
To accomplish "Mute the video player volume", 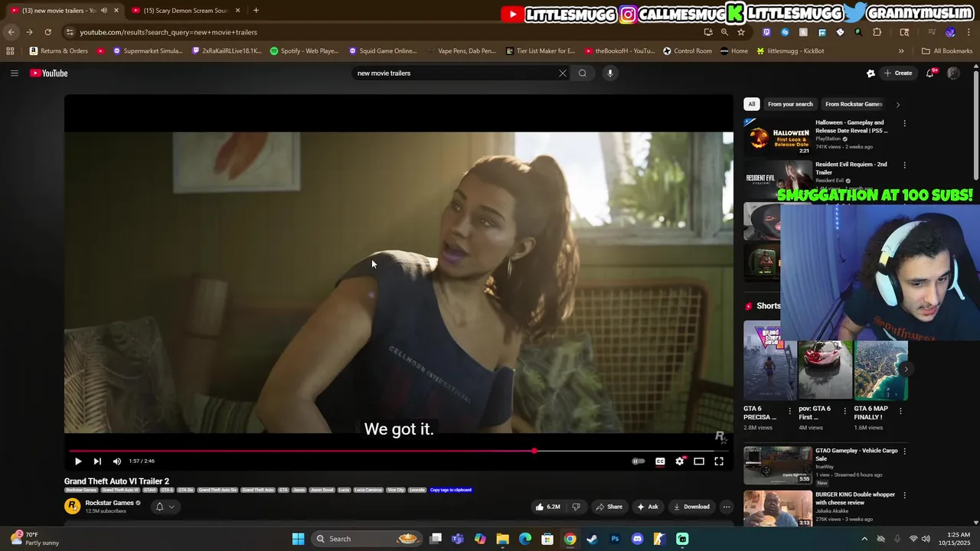I will (117, 461).
